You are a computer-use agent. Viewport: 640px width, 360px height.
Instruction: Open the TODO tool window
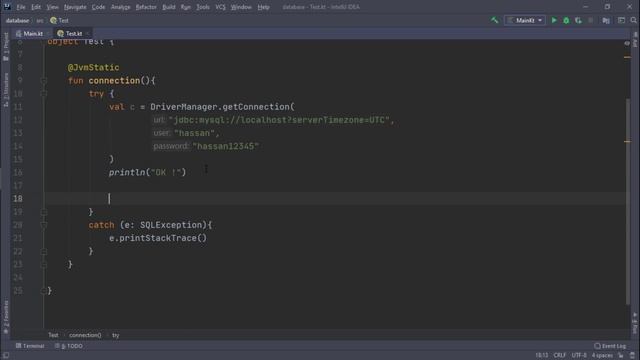click(x=69, y=346)
